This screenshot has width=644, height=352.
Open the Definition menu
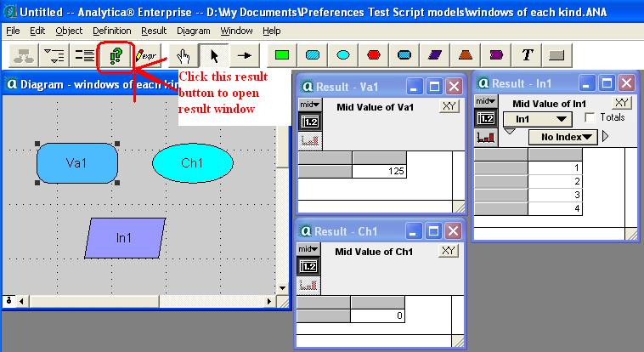tap(111, 31)
